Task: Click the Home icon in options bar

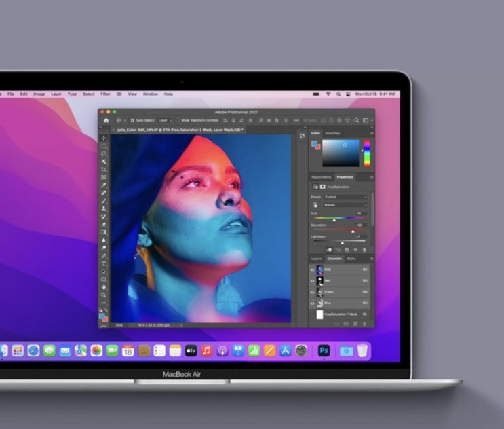Action: (106, 120)
